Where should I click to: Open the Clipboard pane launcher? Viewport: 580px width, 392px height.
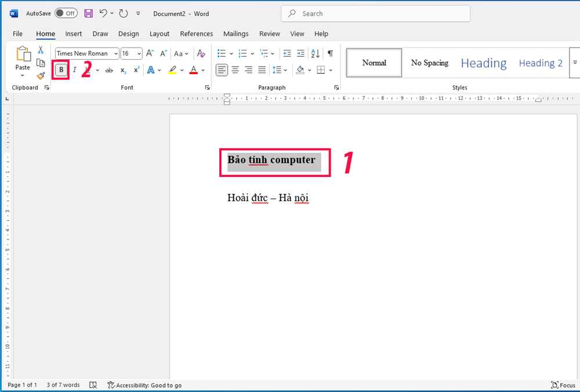[x=47, y=88]
